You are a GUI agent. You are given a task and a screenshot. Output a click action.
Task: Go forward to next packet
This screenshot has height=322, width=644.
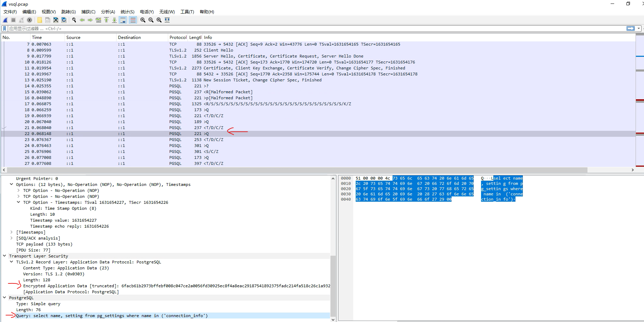point(90,20)
